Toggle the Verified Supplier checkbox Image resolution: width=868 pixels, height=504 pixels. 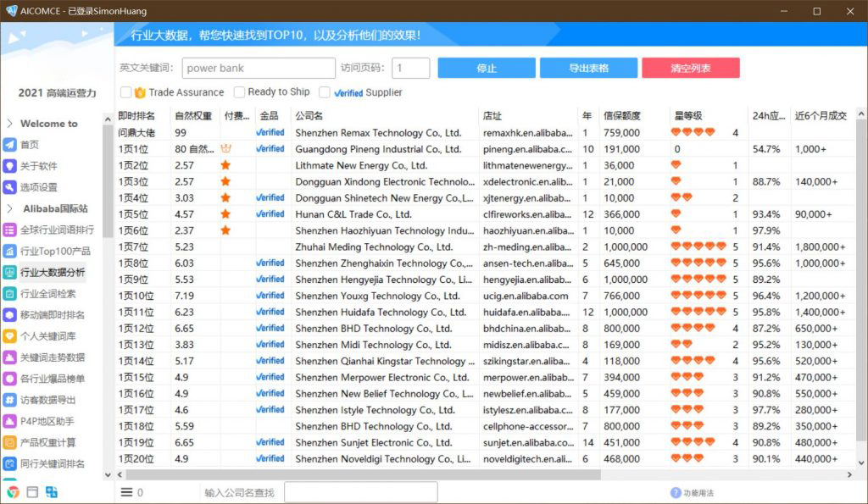coord(325,91)
